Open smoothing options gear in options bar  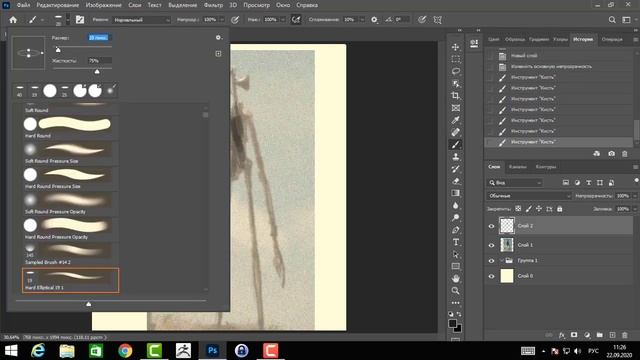(x=374, y=20)
